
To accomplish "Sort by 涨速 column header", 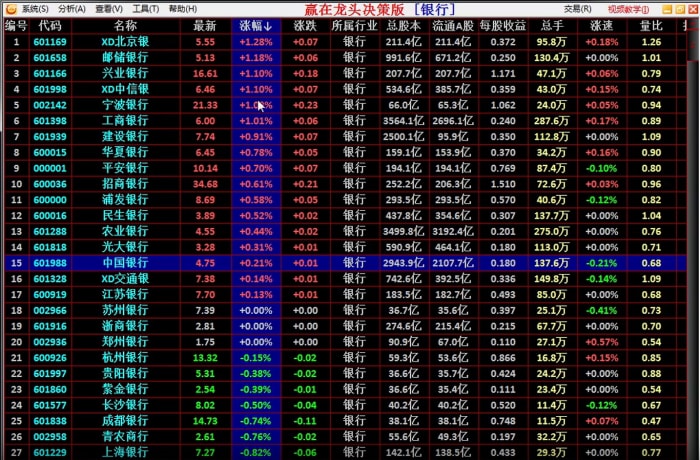I will point(601,26).
